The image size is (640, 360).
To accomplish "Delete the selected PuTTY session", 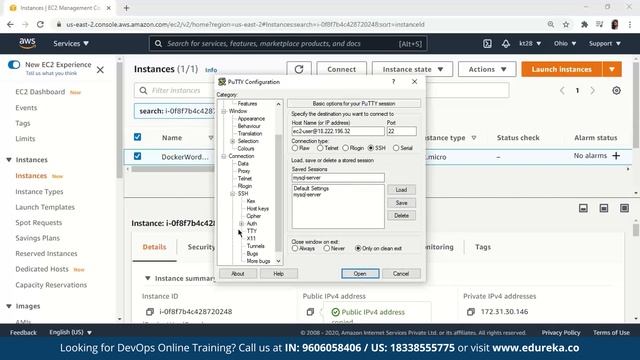I will (401, 216).
